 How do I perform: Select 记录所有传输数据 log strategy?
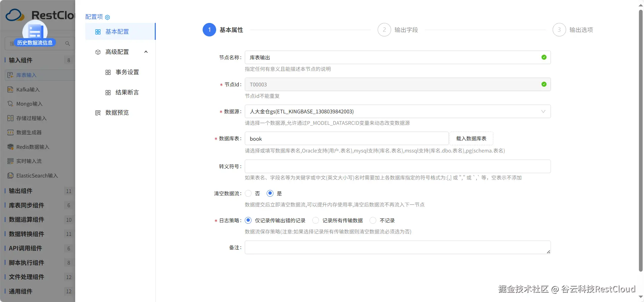click(x=316, y=220)
